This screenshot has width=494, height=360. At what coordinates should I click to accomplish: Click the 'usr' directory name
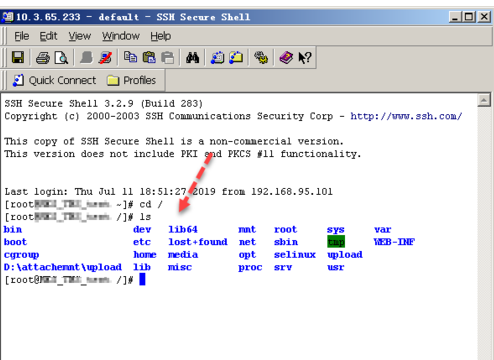tap(336, 267)
